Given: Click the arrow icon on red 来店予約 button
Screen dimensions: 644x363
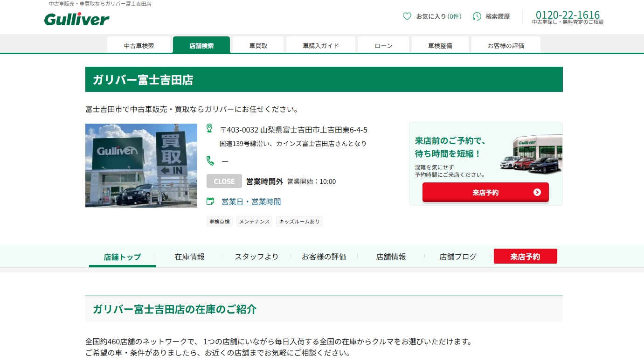Looking at the screenshot, I should click(x=537, y=192).
